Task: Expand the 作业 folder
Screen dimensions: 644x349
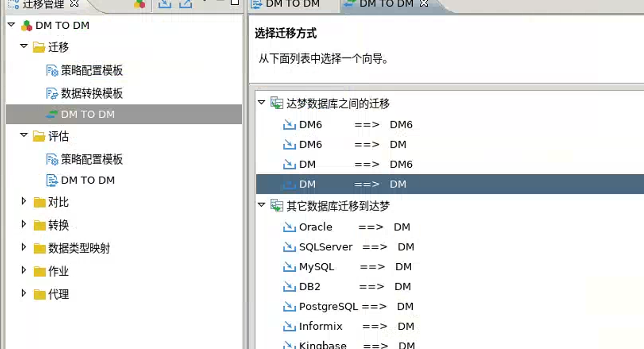Action: click(24, 270)
